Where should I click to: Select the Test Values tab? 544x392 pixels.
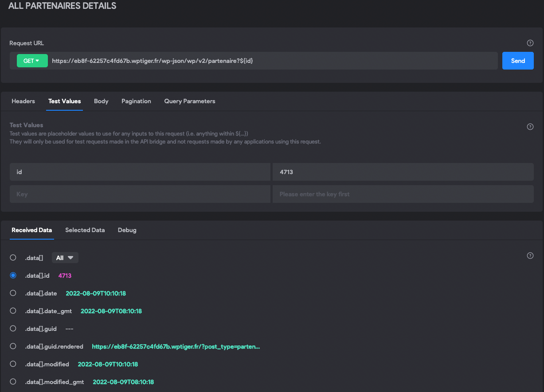click(64, 101)
